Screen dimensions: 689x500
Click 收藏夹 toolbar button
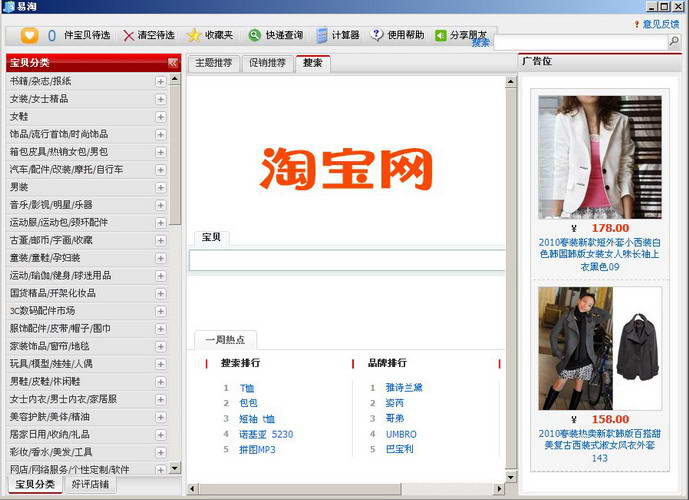click(x=219, y=35)
